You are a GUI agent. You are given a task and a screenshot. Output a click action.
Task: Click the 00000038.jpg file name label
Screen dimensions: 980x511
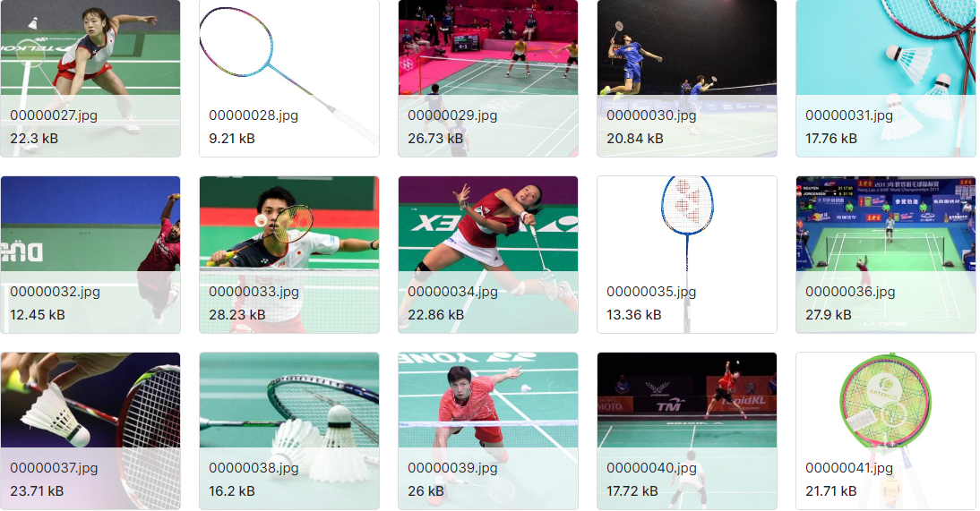[254, 468]
